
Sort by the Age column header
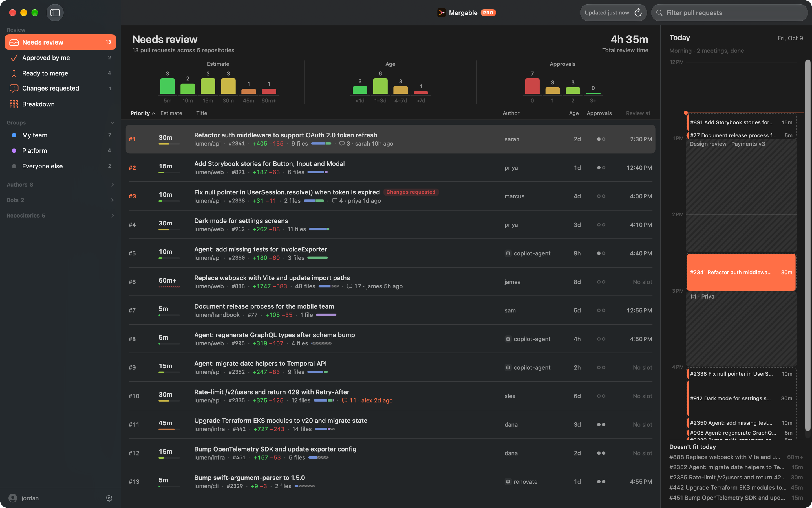tap(574, 113)
